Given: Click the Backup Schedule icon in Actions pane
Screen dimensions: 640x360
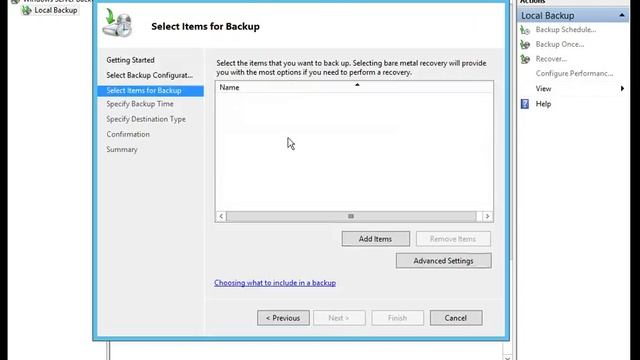Looking at the screenshot, I should 525,30.
